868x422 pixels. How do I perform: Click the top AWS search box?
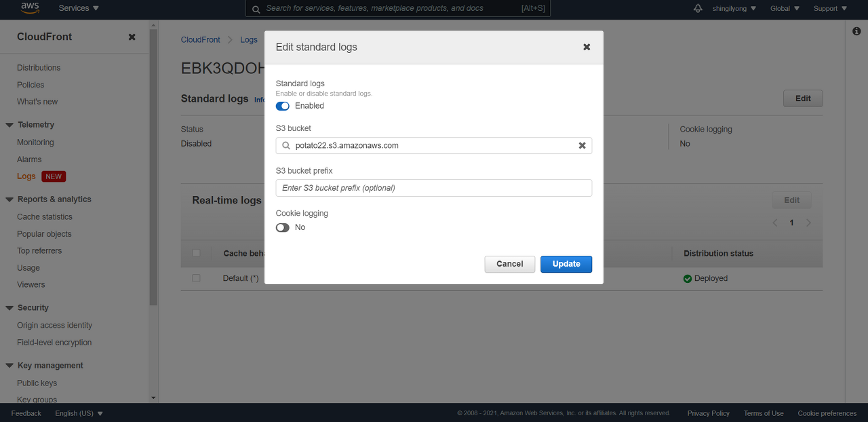pyautogui.click(x=398, y=8)
